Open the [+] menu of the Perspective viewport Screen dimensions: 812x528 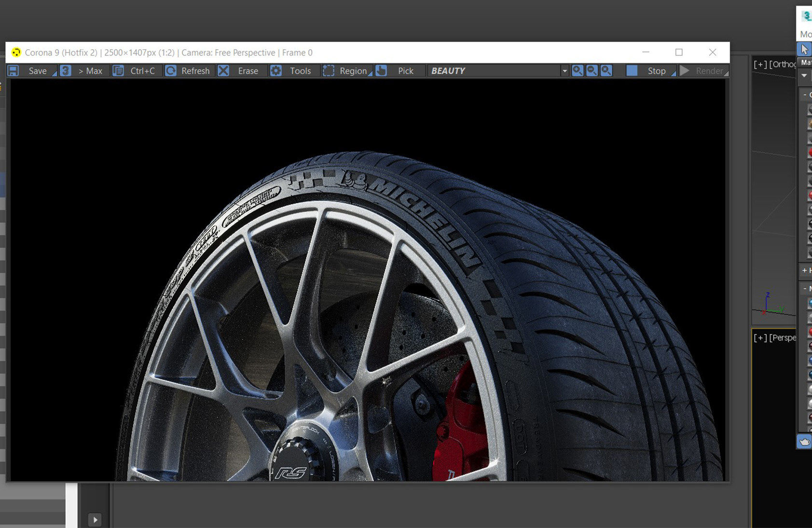point(760,338)
